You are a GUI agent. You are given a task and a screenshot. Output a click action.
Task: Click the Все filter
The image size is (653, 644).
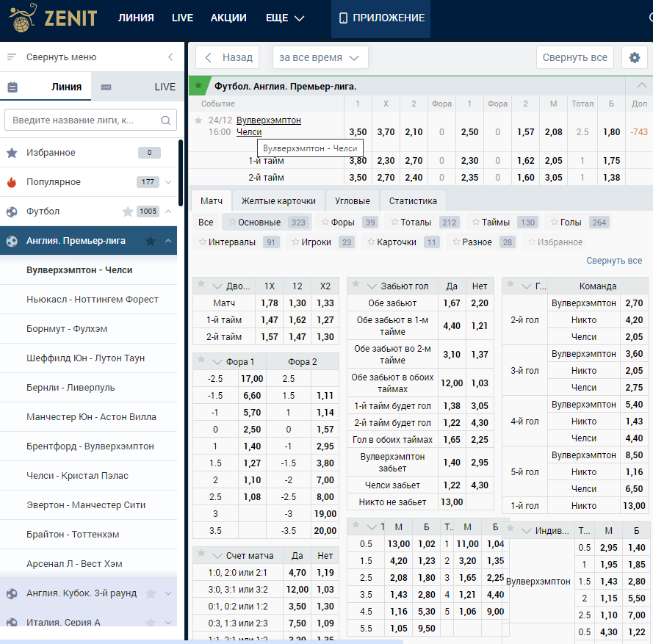pos(206,222)
